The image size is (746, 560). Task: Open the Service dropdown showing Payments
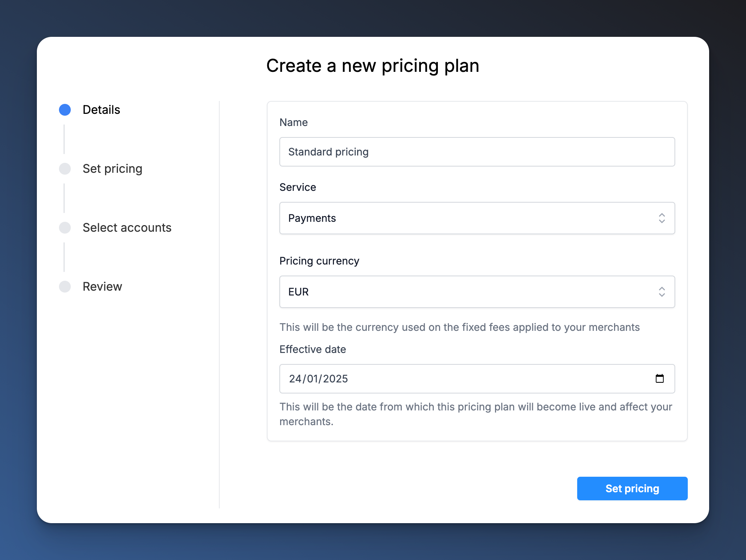(477, 218)
